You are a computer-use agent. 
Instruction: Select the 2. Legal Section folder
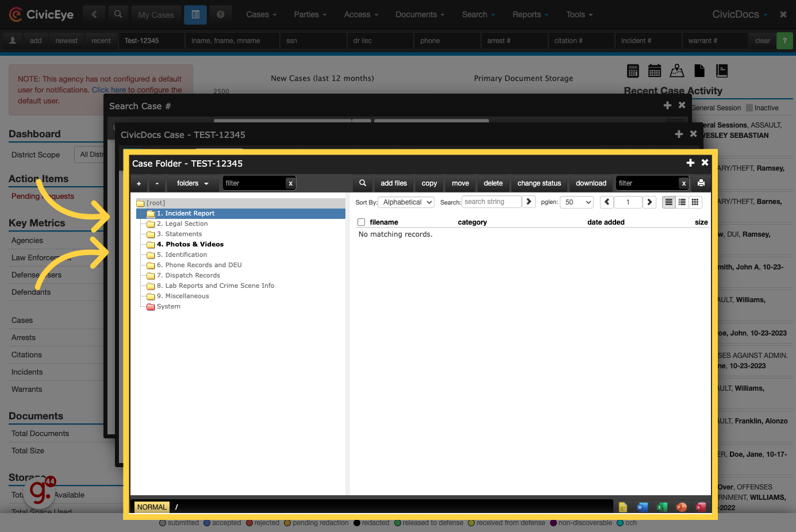[182, 223]
